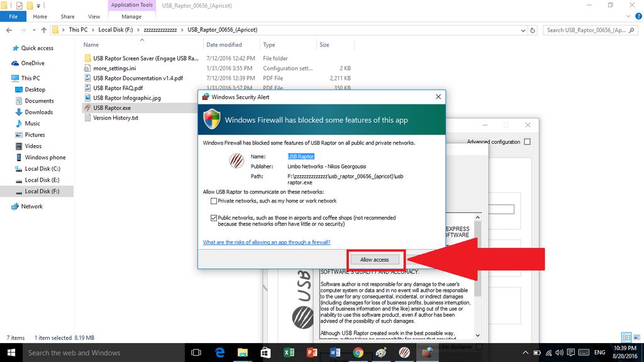Click the Search the web and Windows box
Screen dimensions: 644x362
pyautogui.click(x=103, y=353)
